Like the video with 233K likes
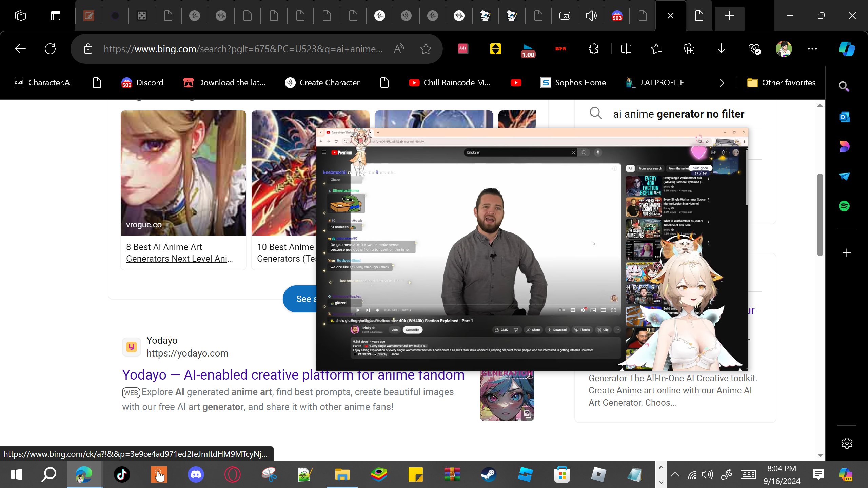868x488 pixels. (x=501, y=330)
